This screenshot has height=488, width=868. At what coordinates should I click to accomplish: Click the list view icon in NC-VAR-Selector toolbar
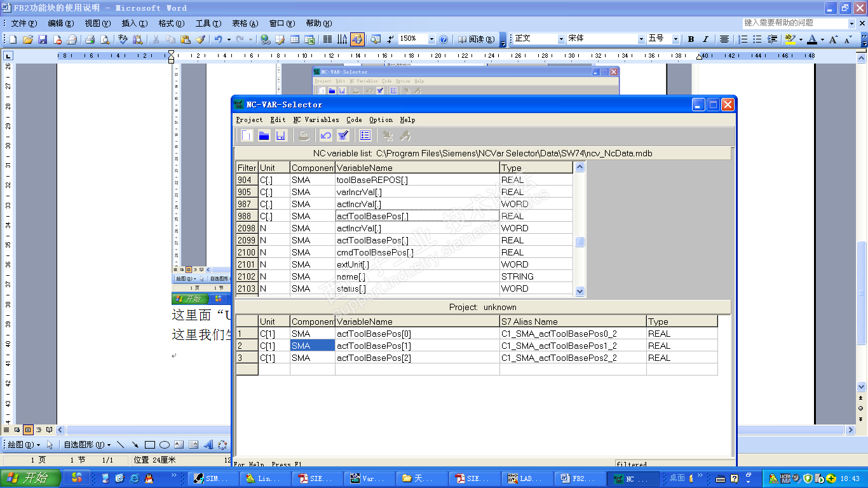(365, 135)
